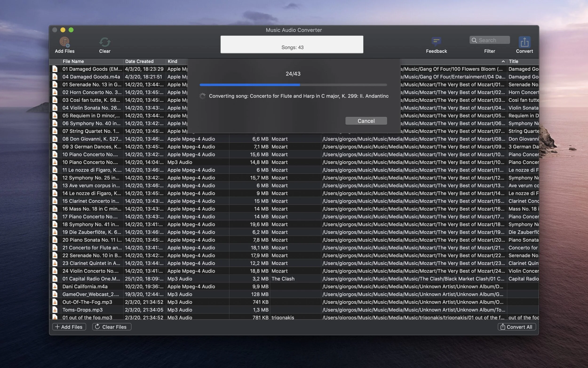Image resolution: width=588 pixels, height=368 pixels.
Task: Click file icon next to Toms-Drops.mp3
Action: click(x=55, y=310)
